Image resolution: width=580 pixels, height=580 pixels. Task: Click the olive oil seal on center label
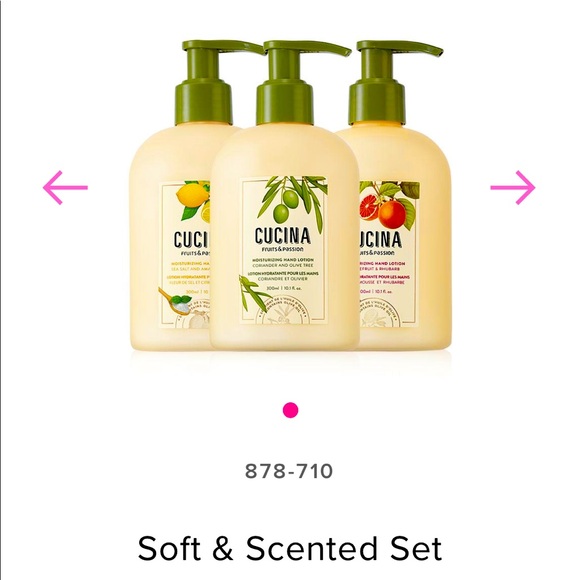click(285, 313)
